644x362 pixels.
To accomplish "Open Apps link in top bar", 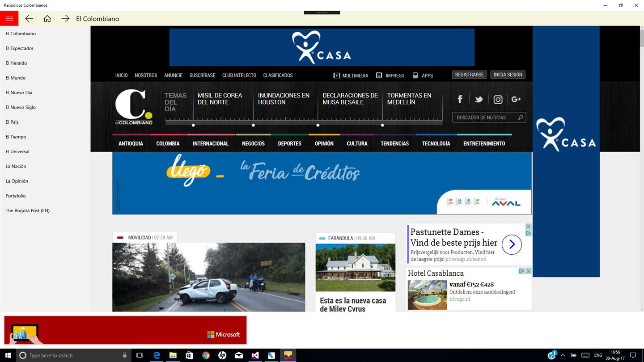I will click(423, 76).
